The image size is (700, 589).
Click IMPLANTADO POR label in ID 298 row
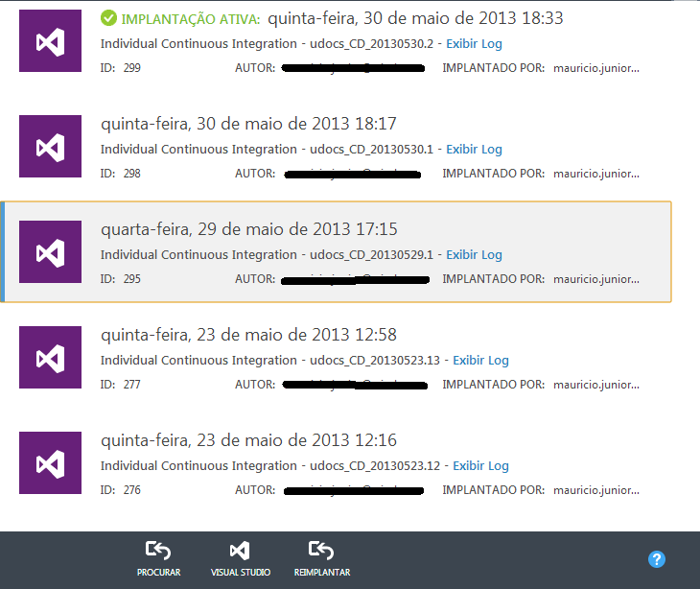click(x=493, y=174)
